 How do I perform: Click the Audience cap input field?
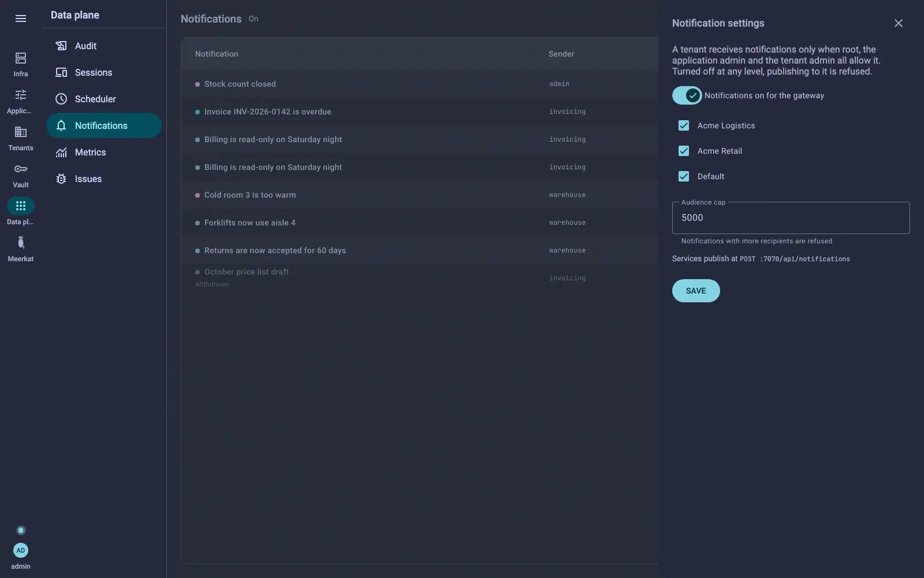click(791, 218)
